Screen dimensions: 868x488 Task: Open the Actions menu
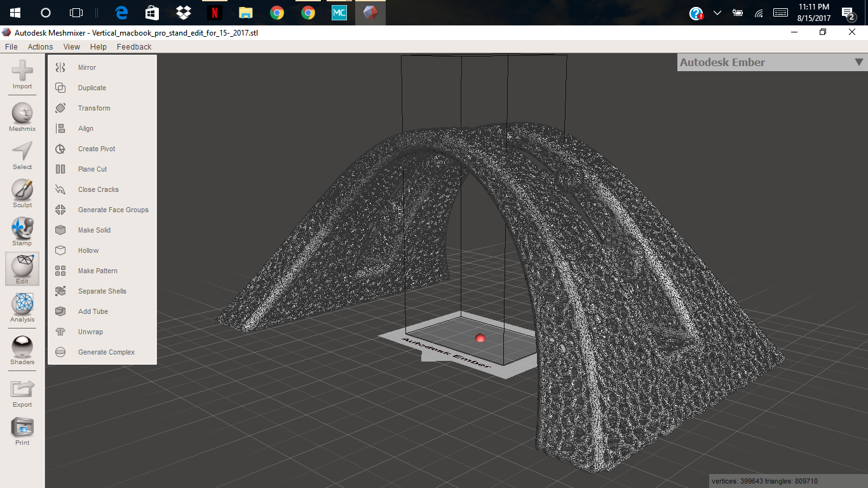(x=40, y=47)
